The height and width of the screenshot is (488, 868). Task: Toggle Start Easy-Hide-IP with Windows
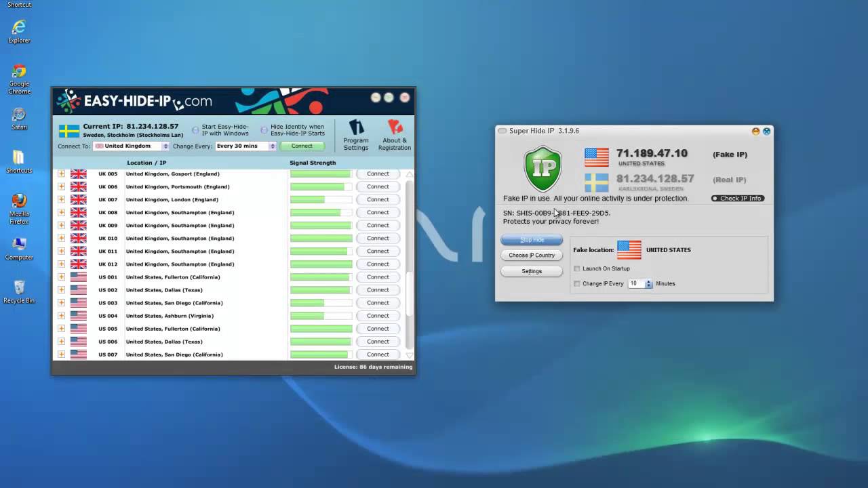195,130
